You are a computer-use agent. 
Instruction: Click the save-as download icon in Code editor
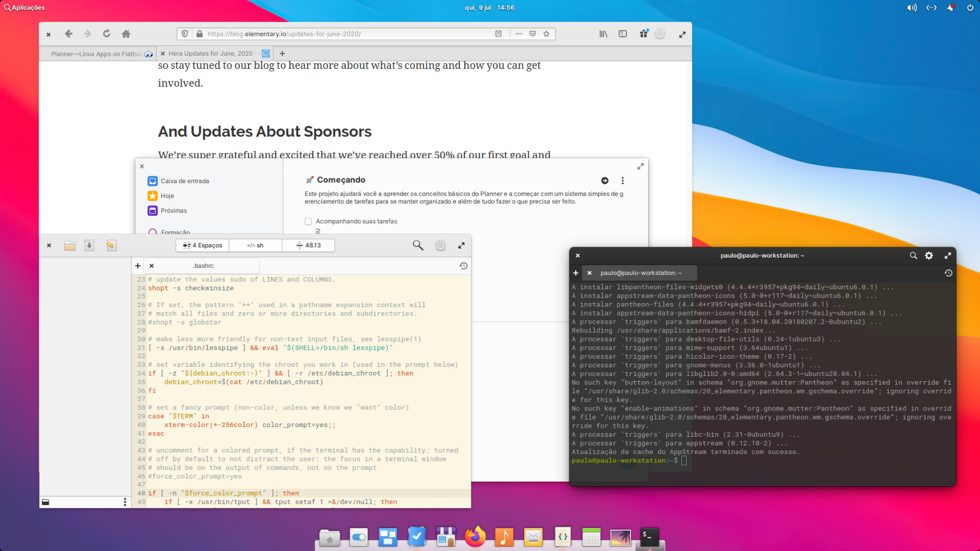[x=90, y=246]
